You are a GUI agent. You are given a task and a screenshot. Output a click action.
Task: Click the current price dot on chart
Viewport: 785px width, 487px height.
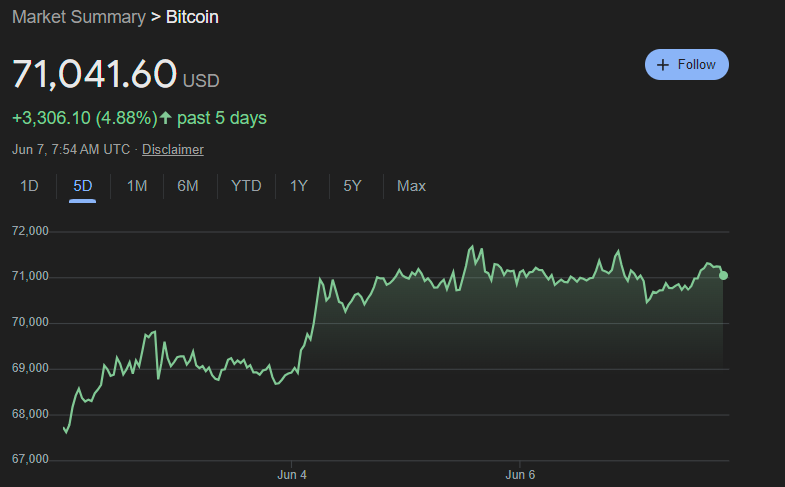[723, 276]
